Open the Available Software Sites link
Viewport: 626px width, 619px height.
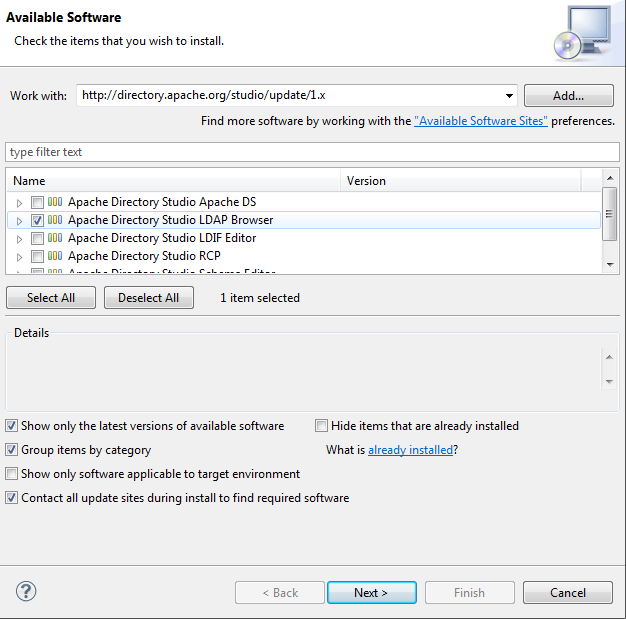click(481, 121)
